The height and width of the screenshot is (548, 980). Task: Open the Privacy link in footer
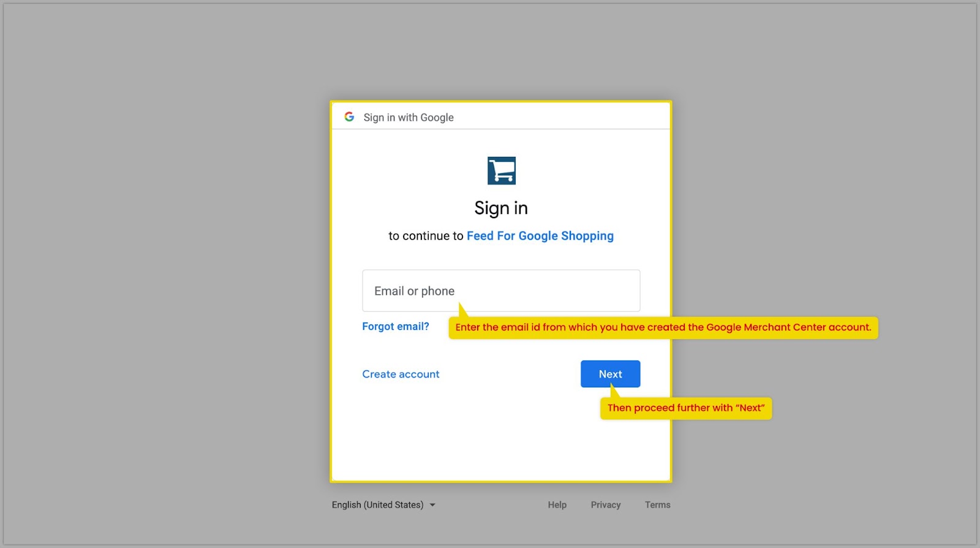point(606,505)
